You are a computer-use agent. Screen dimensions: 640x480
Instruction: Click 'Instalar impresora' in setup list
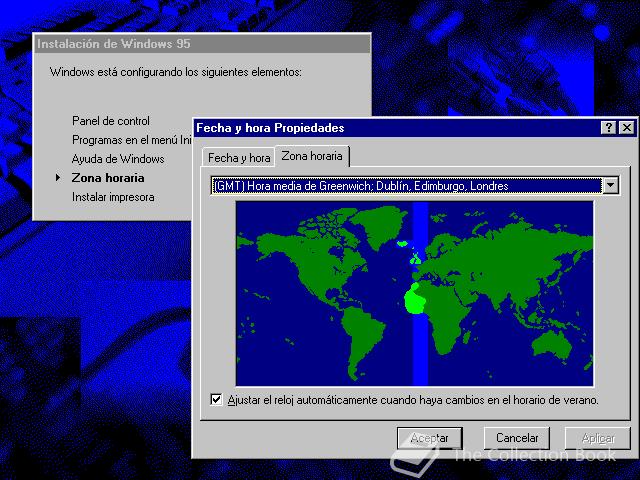pyautogui.click(x=113, y=197)
